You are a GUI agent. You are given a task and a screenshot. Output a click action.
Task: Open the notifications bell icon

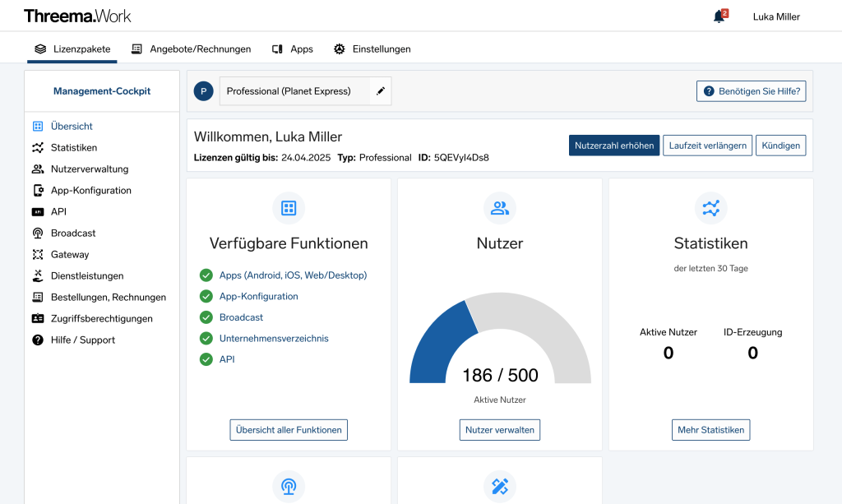(719, 16)
